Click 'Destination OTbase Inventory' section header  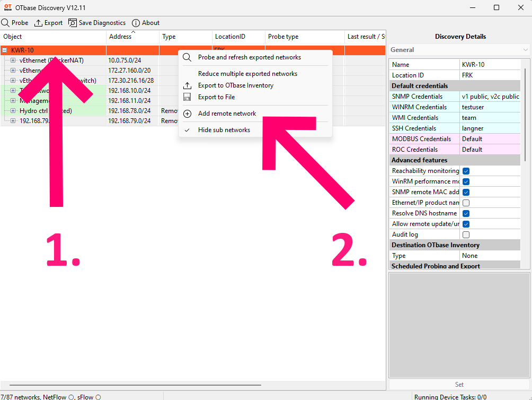(455, 245)
